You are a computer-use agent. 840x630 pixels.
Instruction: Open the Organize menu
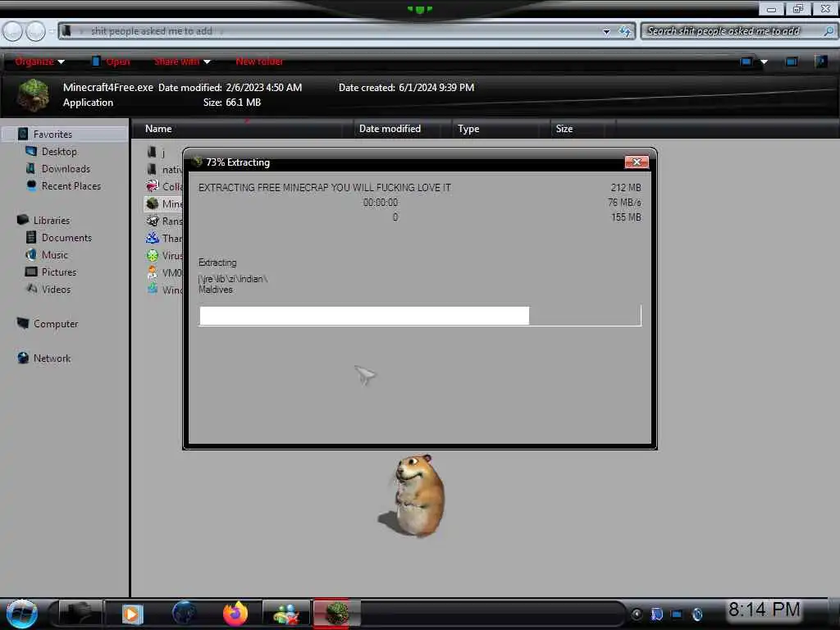(x=39, y=62)
